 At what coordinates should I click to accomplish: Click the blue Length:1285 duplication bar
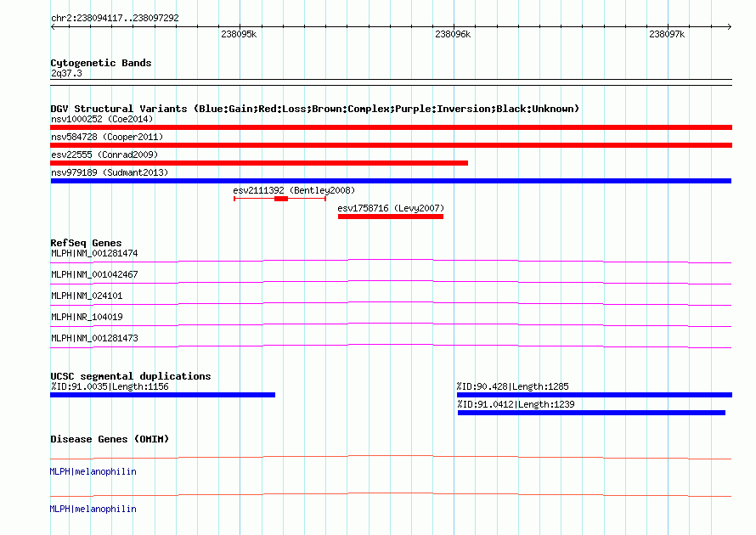coord(595,395)
